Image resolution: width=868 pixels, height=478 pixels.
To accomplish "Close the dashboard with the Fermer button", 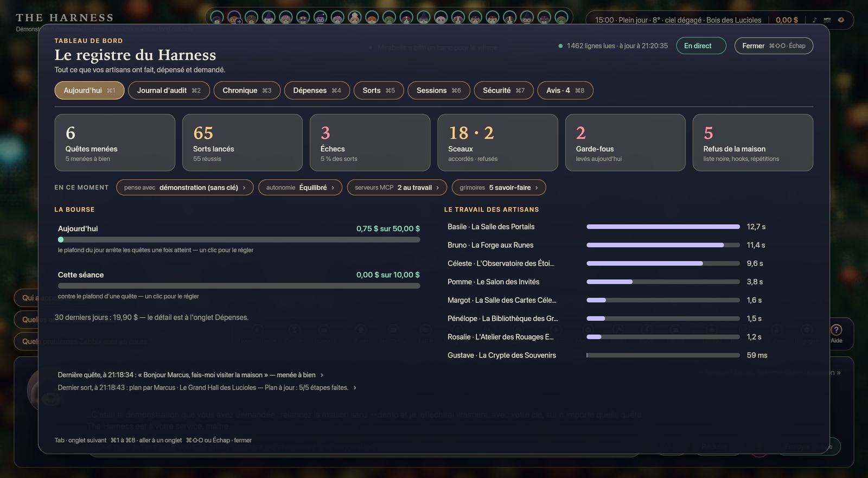I will [774, 46].
